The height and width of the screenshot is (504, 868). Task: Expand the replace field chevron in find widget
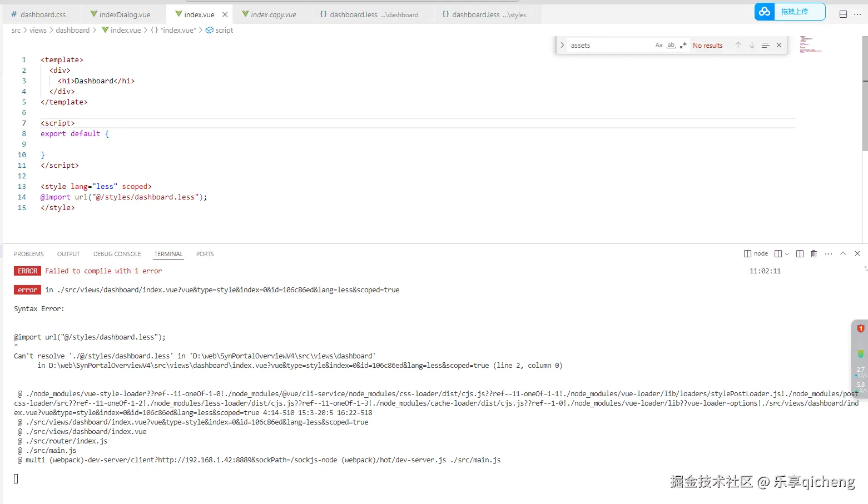[562, 46]
